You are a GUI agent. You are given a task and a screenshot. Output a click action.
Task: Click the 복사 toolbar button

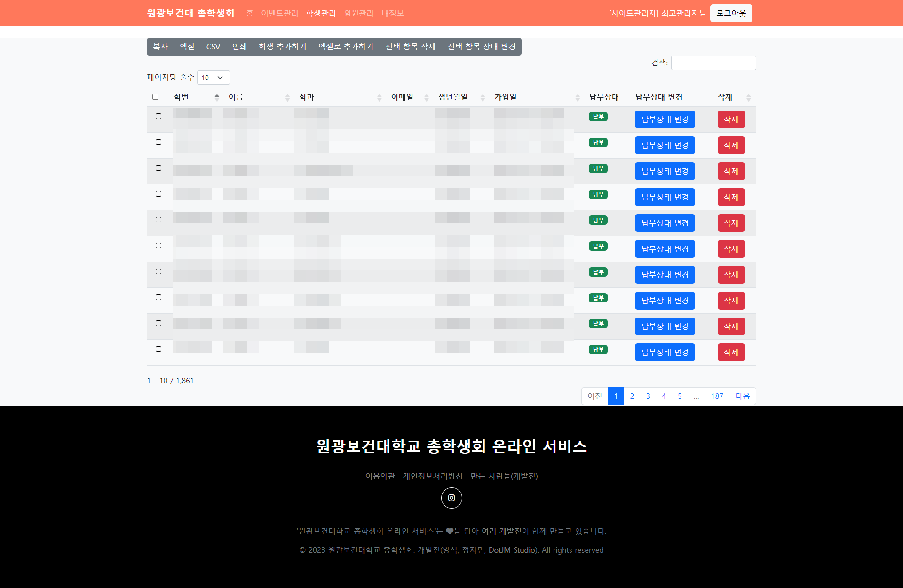point(160,47)
